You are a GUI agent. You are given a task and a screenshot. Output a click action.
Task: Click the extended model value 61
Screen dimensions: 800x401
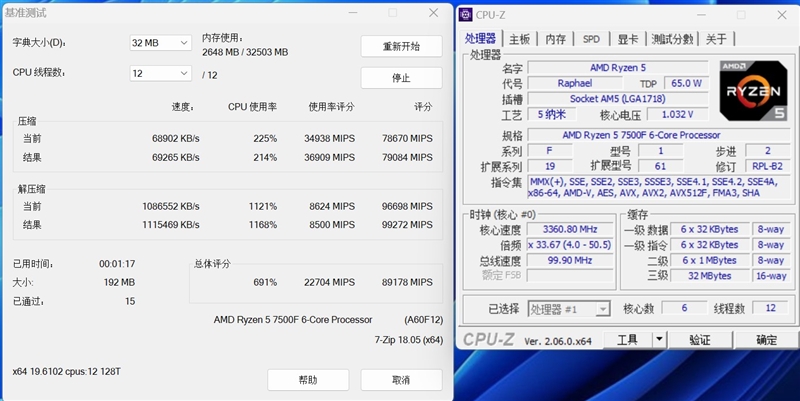click(660, 166)
